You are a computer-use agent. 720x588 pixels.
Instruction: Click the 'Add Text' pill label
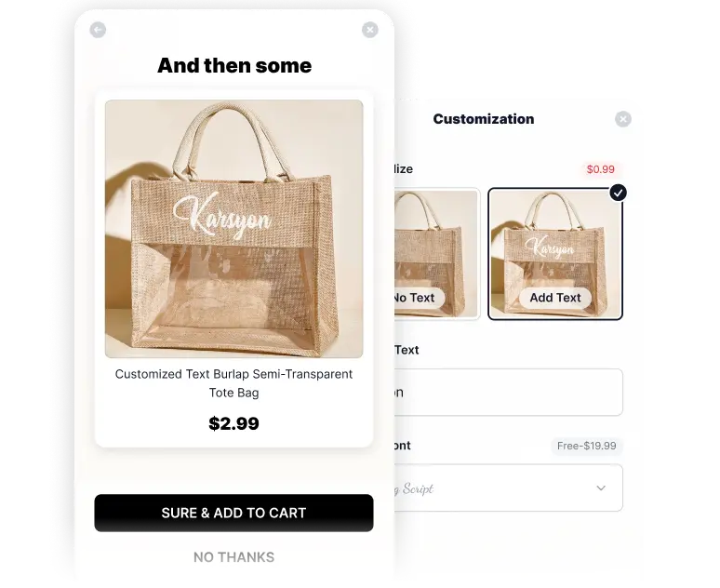(x=555, y=298)
